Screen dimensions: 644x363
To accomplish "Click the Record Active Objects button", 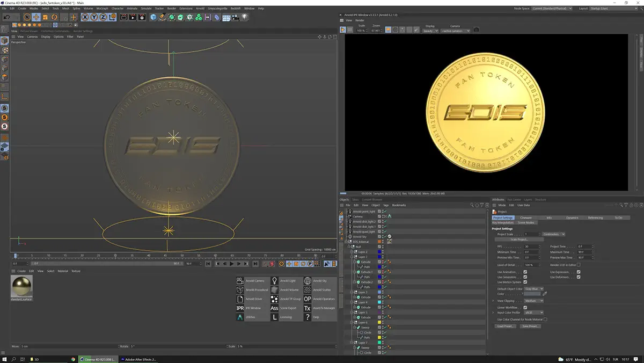I will [266, 264].
